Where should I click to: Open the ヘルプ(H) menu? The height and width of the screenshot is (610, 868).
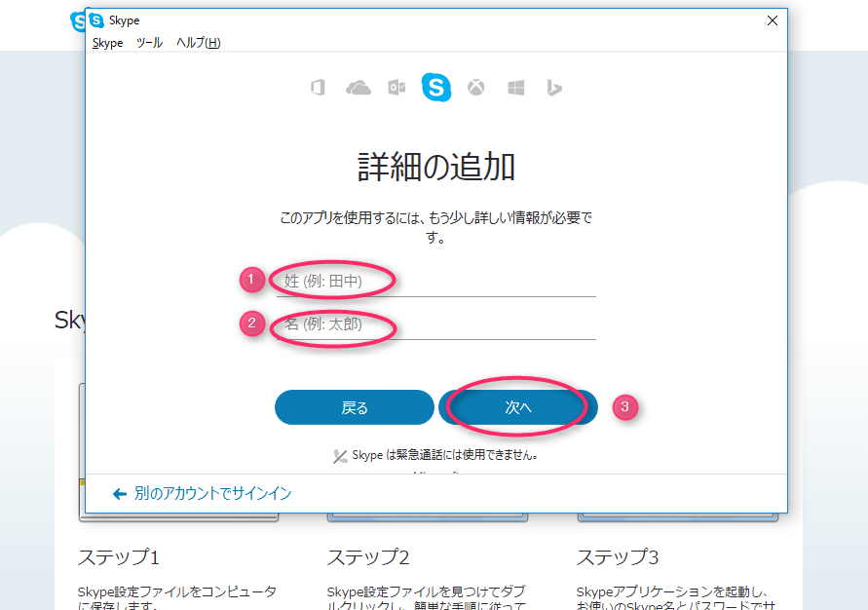[198, 43]
